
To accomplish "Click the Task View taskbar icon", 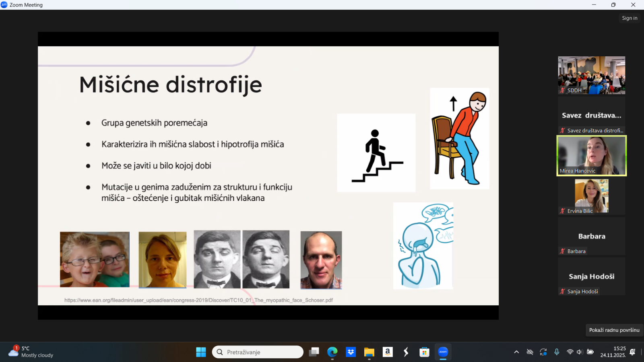I will click(314, 352).
